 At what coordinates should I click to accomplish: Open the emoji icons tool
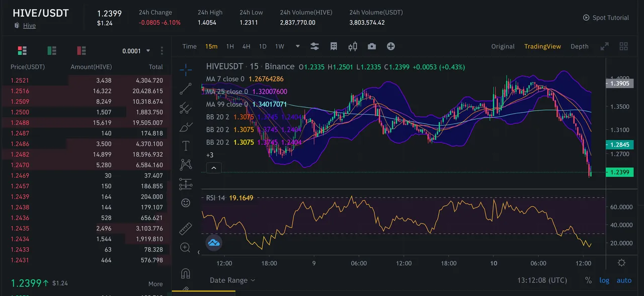coord(186,203)
